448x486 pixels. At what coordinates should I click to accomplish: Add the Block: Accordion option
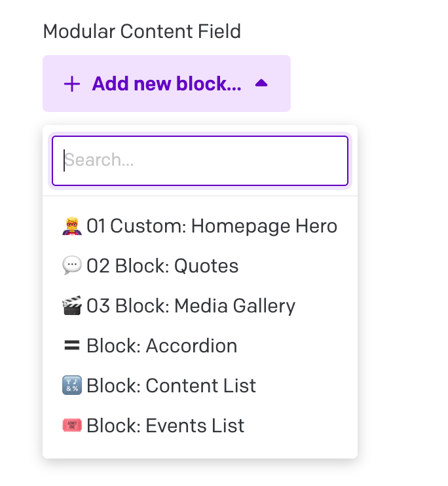[x=162, y=346]
